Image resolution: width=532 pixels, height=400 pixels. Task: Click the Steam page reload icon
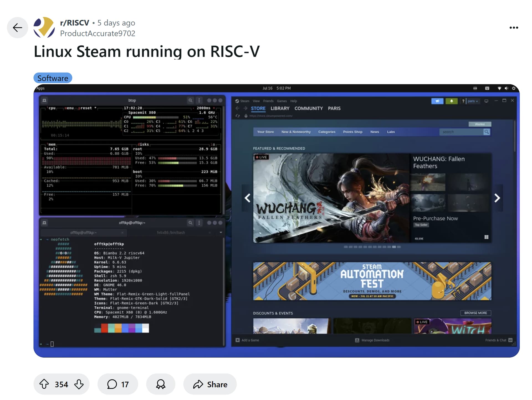tap(237, 116)
